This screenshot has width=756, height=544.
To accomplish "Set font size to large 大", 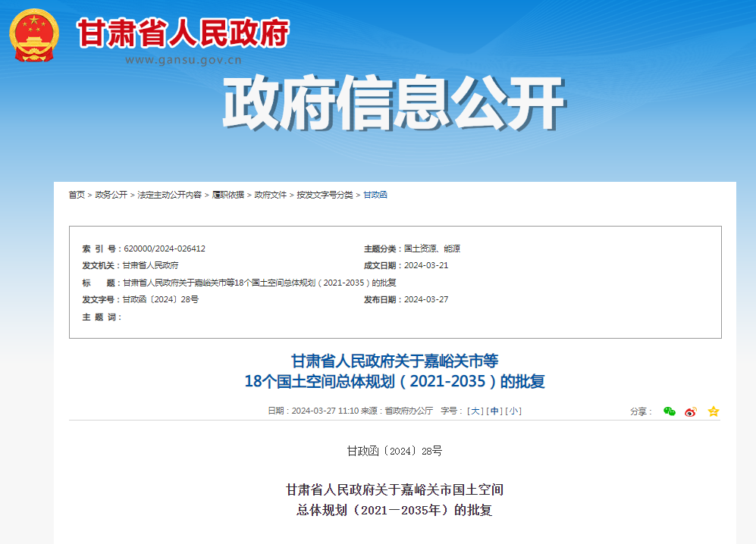I will [x=475, y=411].
